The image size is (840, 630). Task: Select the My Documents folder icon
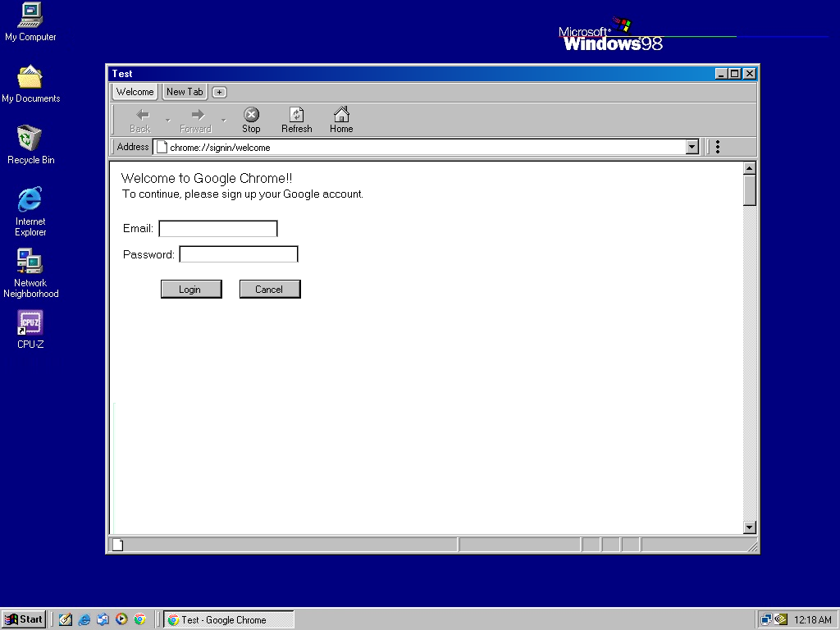point(30,77)
